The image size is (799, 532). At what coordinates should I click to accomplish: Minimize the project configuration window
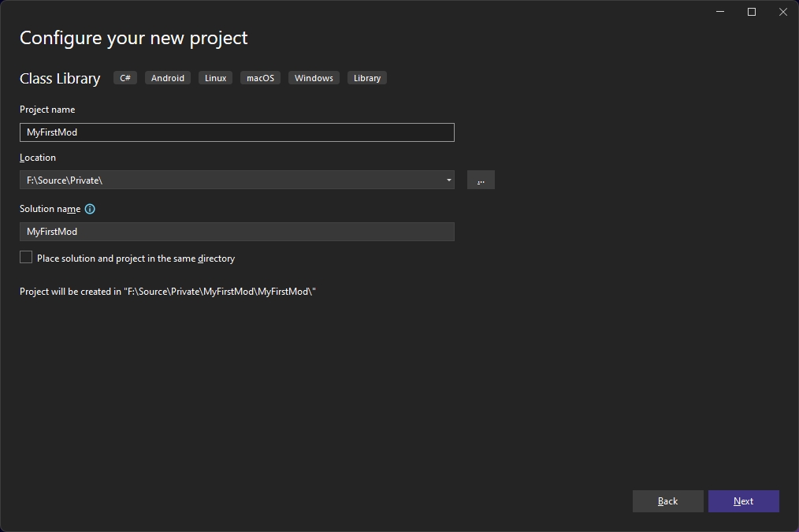[x=720, y=12]
